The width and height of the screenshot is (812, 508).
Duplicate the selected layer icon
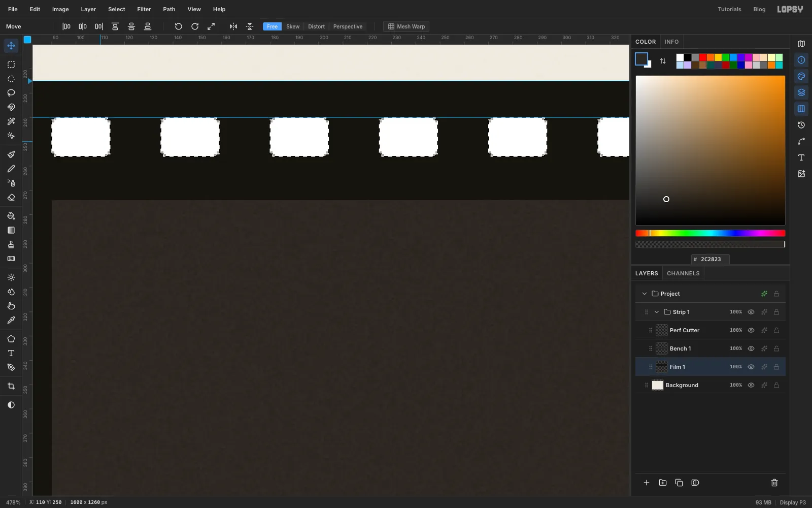pyautogui.click(x=679, y=483)
